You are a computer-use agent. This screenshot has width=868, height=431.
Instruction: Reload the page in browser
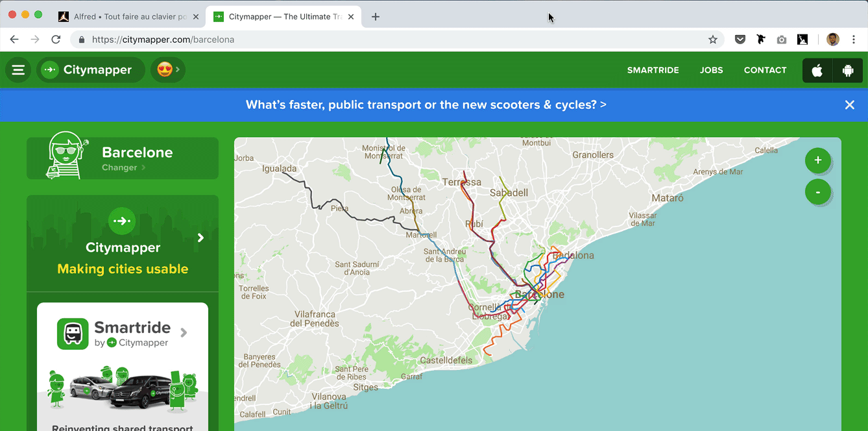point(56,40)
